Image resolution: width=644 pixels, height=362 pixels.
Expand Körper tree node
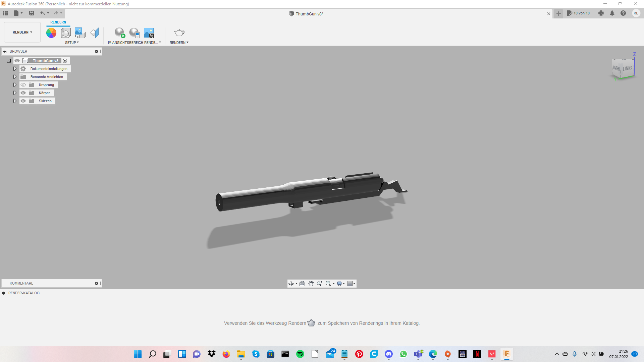tap(15, 93)
